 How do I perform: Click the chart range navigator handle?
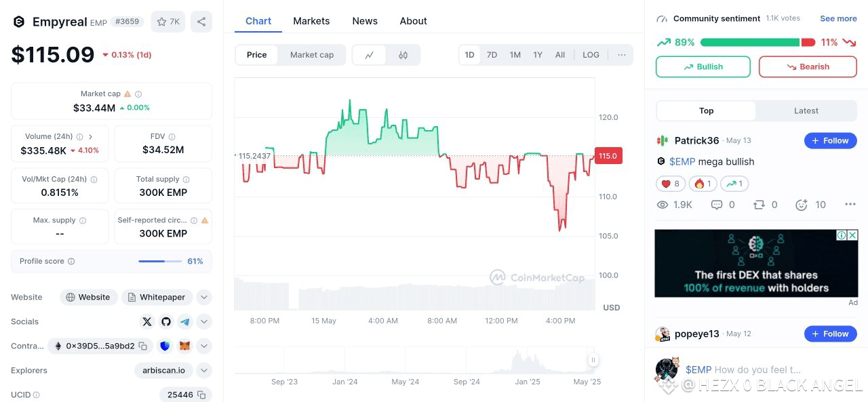point(593,360)
